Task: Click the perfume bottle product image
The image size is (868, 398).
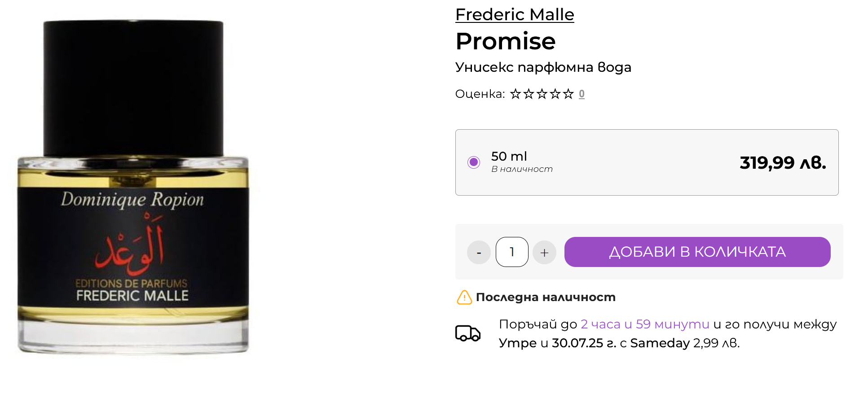Action: pyautogui.click(x=133, y=188)
